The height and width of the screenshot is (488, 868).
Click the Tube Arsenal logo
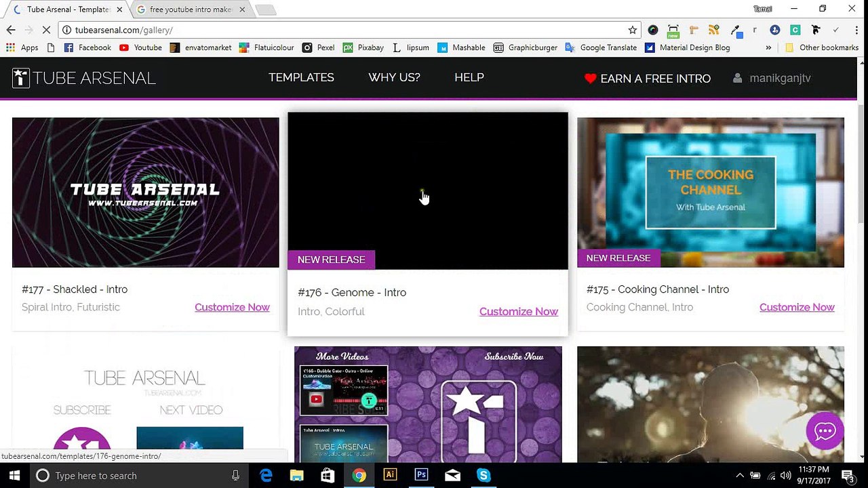click(84, 78)
